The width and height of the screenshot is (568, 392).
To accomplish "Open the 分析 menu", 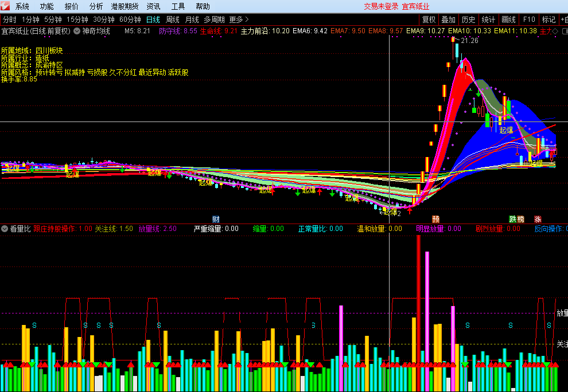I will 96,6.
